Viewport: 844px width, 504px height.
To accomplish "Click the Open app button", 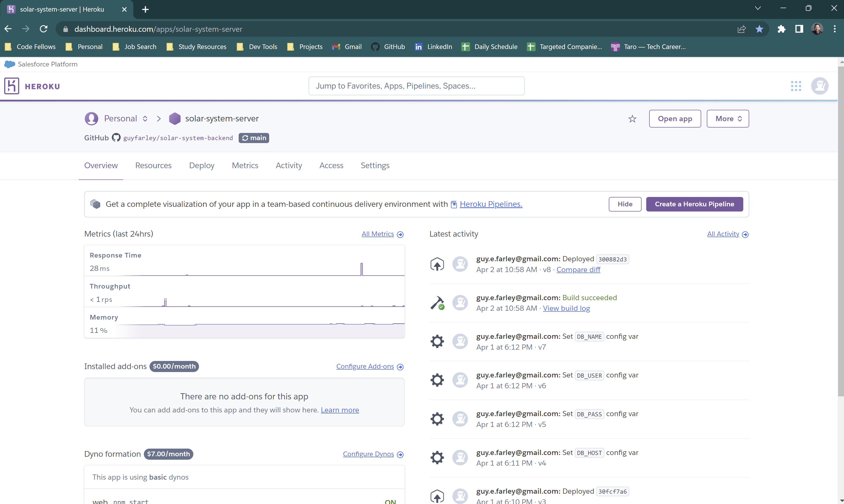I will coord(675,118).
